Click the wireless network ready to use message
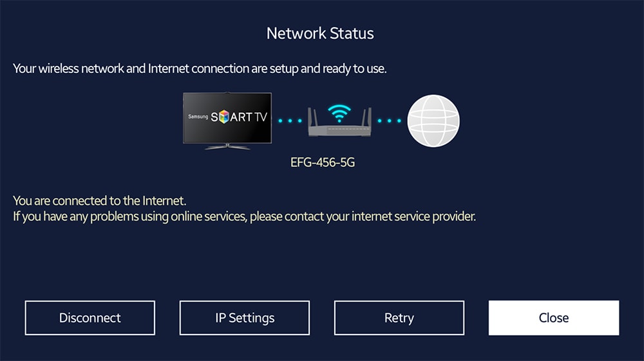 point(200,68)
